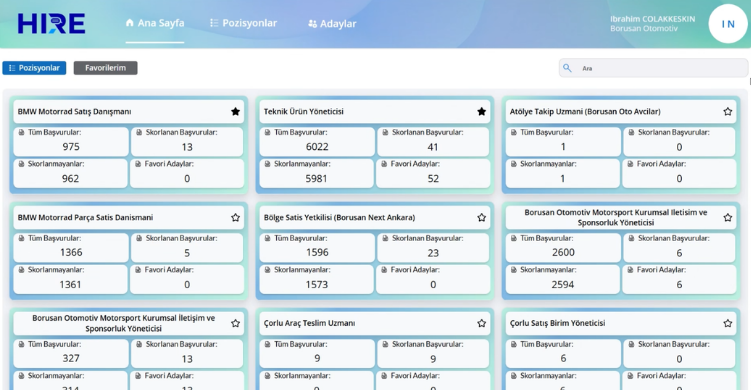The image size is (751, 390).
Task: Click the HIRE logo
Action: 51,23
